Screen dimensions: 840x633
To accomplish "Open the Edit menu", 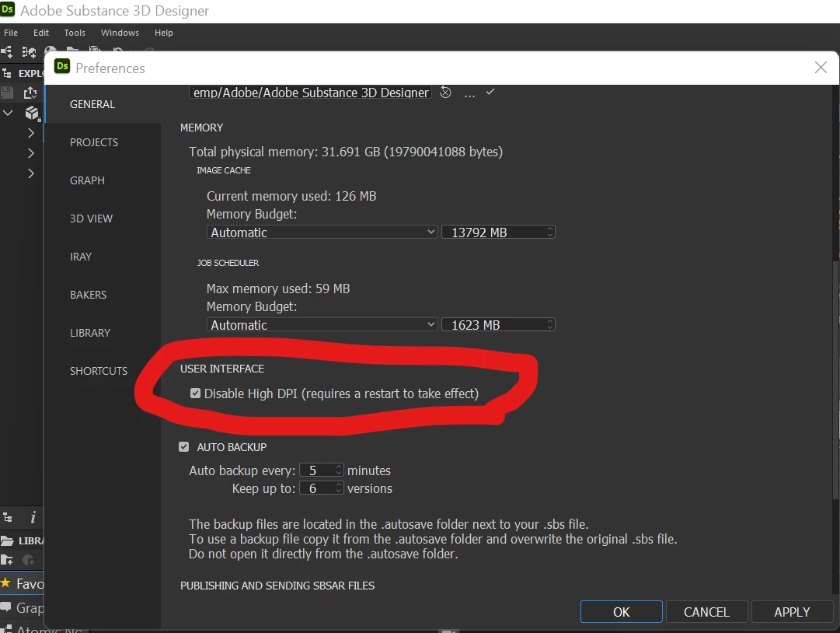I will click(40, 33).
